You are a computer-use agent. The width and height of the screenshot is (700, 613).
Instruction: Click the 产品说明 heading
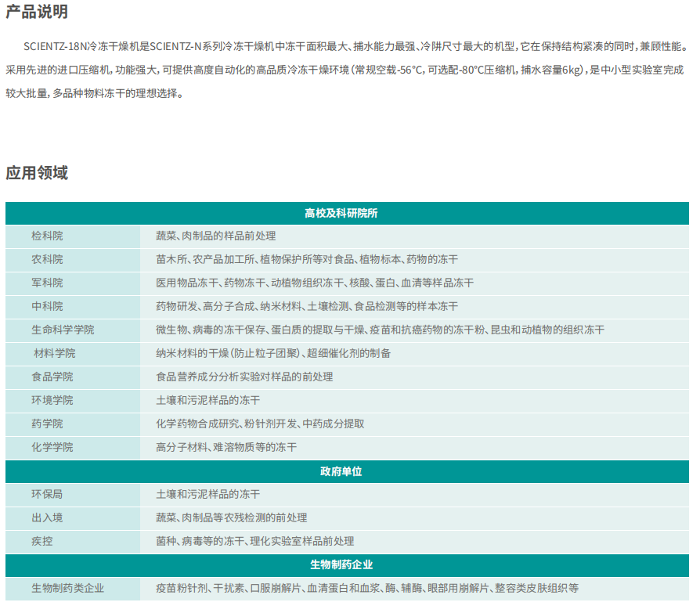pos(37,12)
